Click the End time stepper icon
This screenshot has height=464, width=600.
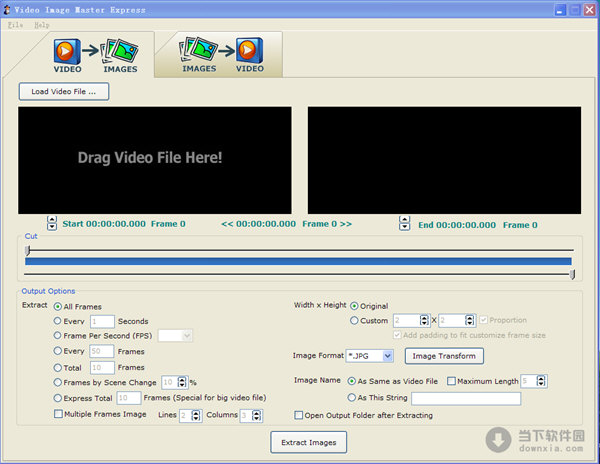[x=406, y=224]
